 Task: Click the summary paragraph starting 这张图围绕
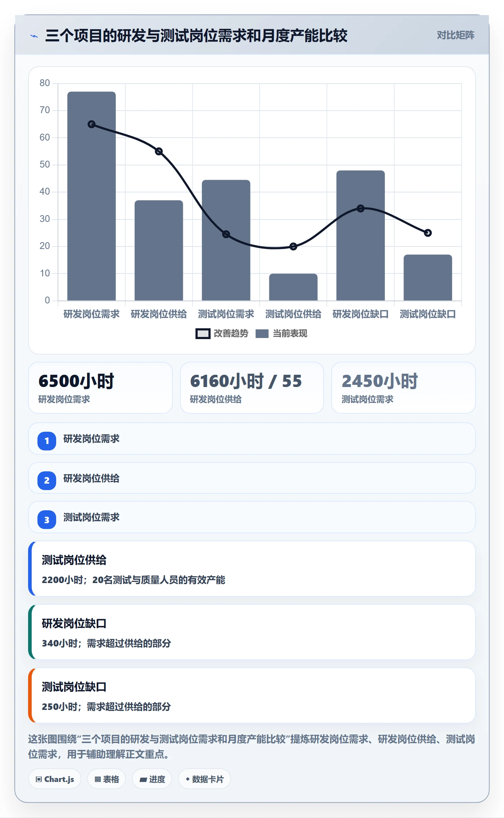pos(252,747)
